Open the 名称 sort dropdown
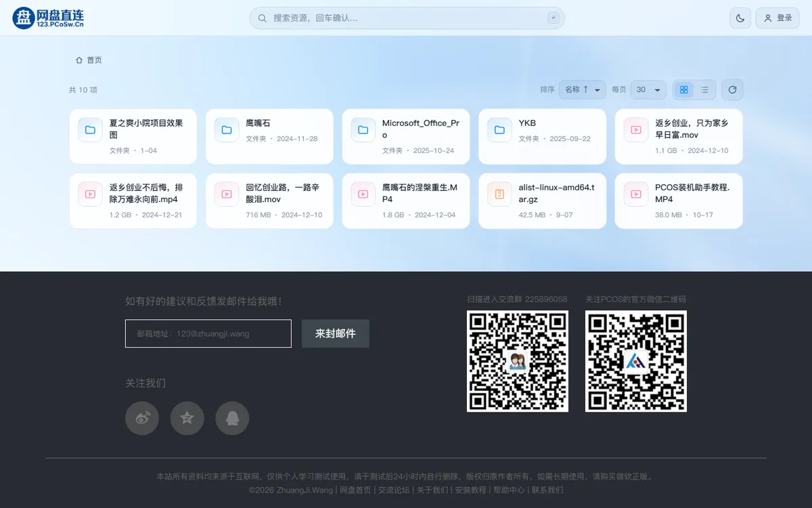Image resolution: width=812 pixels, height=508 pixels. [x=582, y=89]
